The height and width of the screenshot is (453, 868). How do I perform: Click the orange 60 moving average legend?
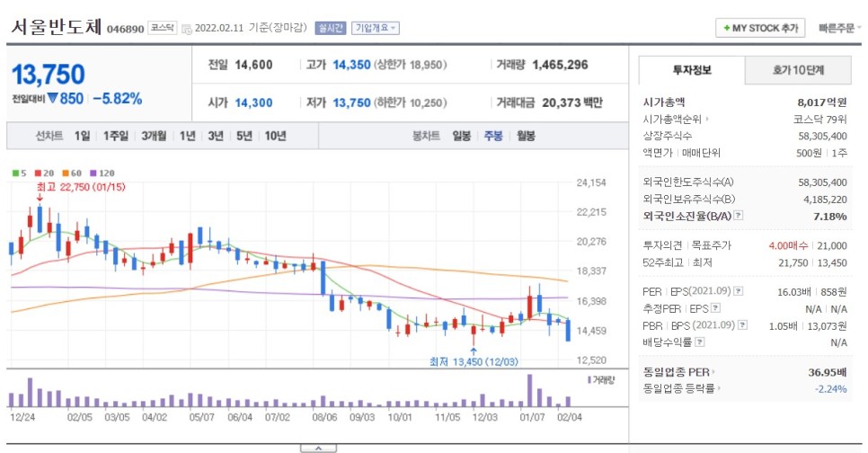72,173
